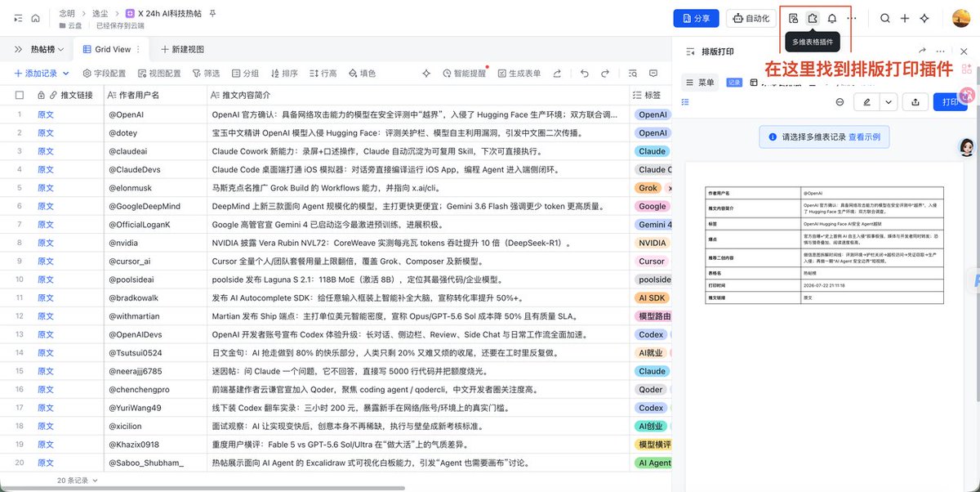Click the blue 打印 print button
This screenshot has height=492, width=980.
click(950, 102)
